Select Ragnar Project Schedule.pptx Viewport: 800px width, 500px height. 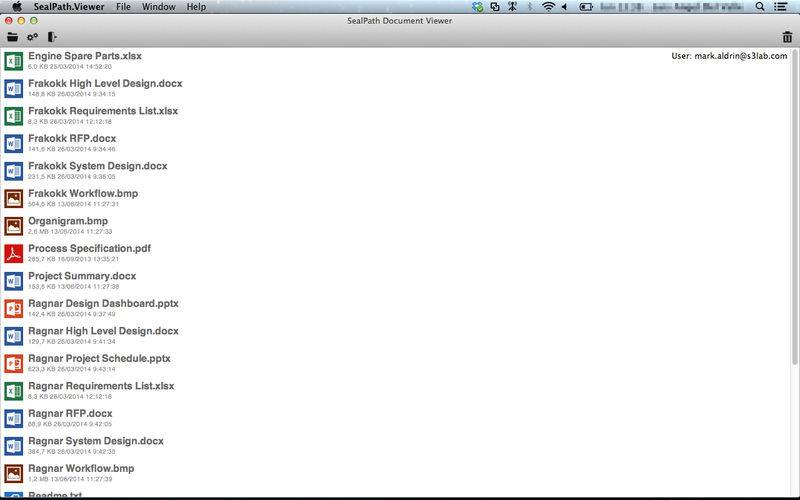[x=99, y=359]
